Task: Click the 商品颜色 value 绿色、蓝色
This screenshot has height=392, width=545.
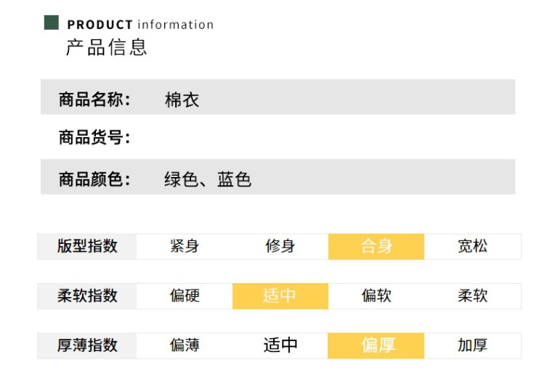Action: click(x=208, y=180)
